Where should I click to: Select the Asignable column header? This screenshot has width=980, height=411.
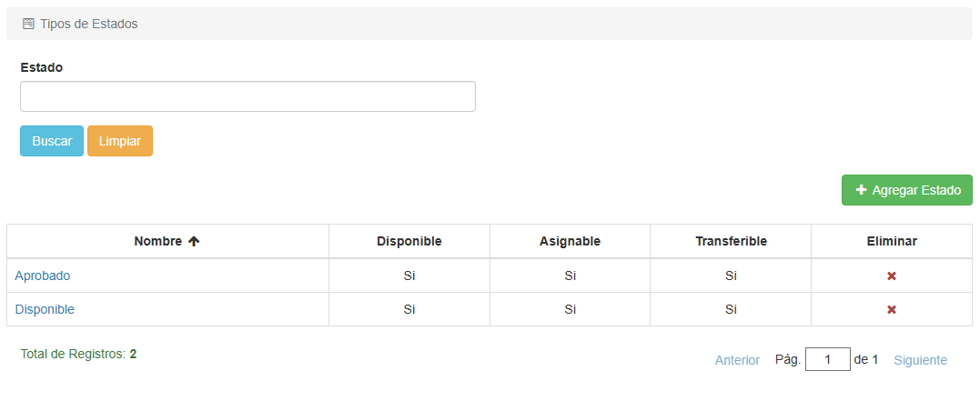570,241
